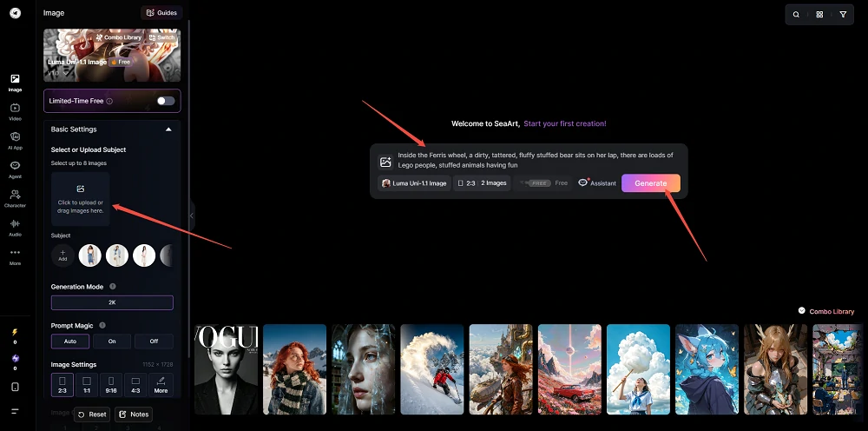Select the 2:3 aspect ratio
The image size is (868, 431).
point(62,384)
